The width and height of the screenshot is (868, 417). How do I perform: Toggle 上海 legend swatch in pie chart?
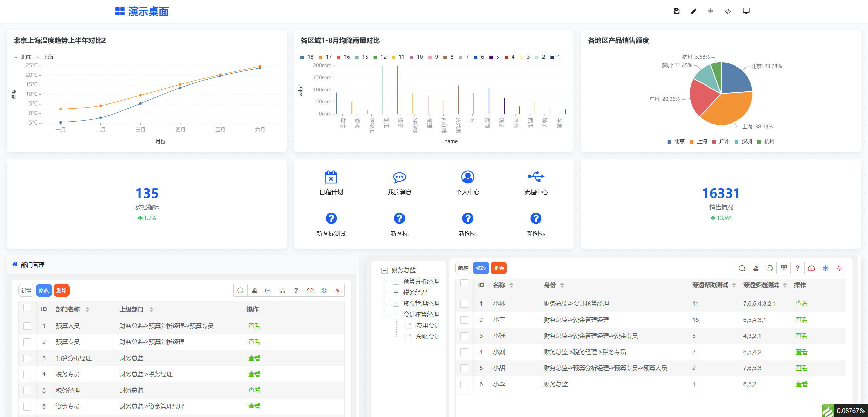[x=692, y=141]
